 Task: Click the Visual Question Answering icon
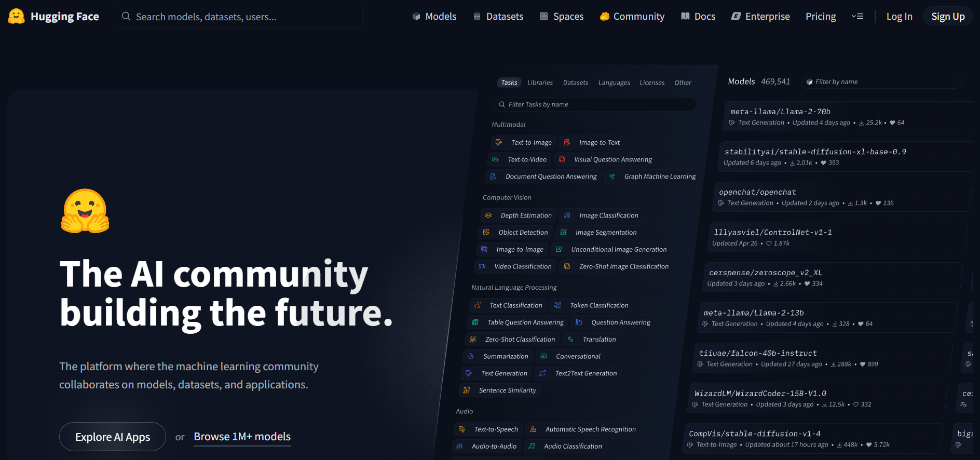tap(562, 159)
